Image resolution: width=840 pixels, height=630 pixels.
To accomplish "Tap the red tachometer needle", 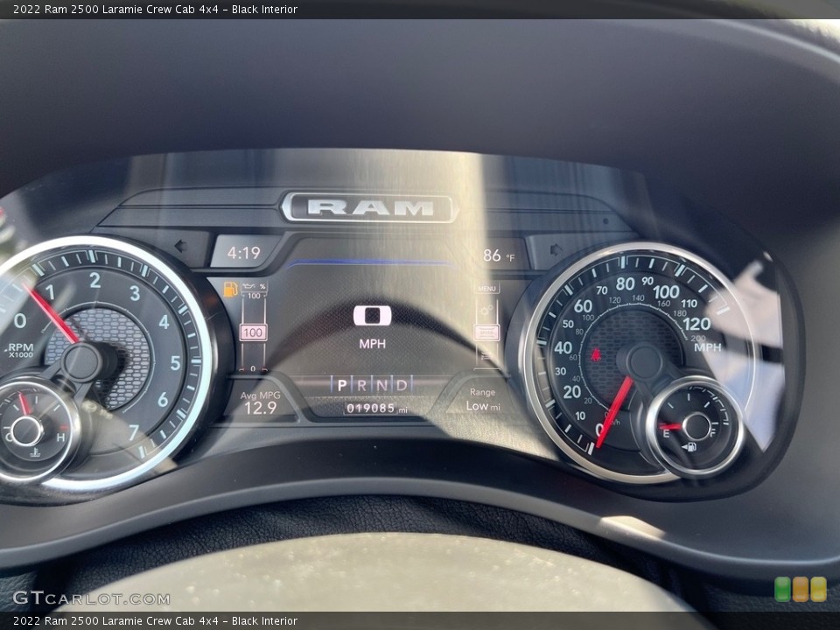I will click(x=52, y=314).
